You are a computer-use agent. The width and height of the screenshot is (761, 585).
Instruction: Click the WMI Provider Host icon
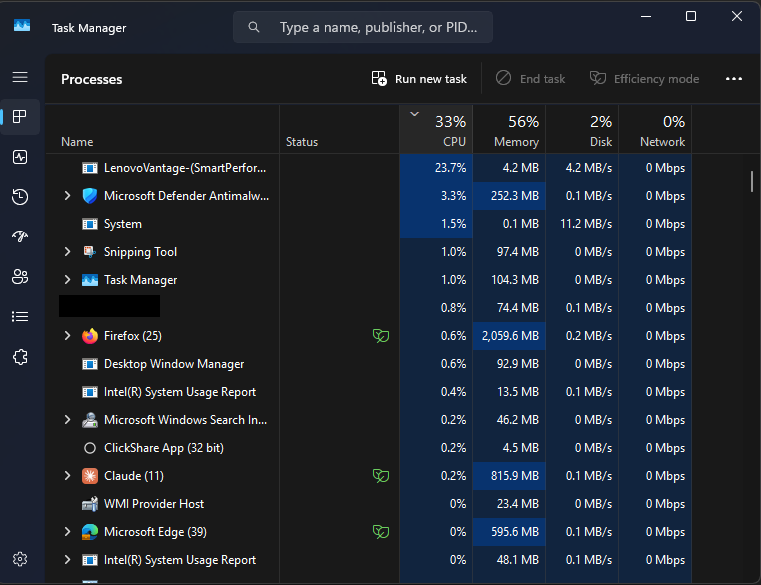point(90,504)
